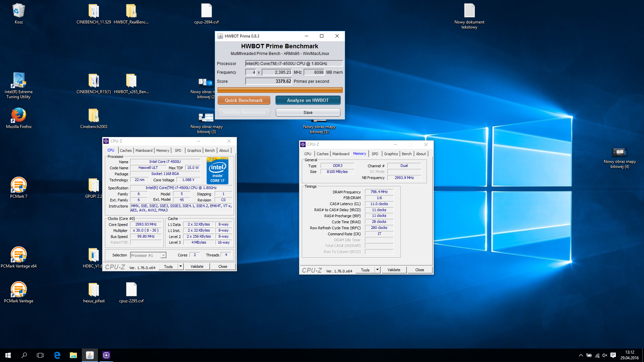Open the Kosz recycle bin icon
Image resolution: width=644 pixels, height=362 pixels.
coord(18,13)
